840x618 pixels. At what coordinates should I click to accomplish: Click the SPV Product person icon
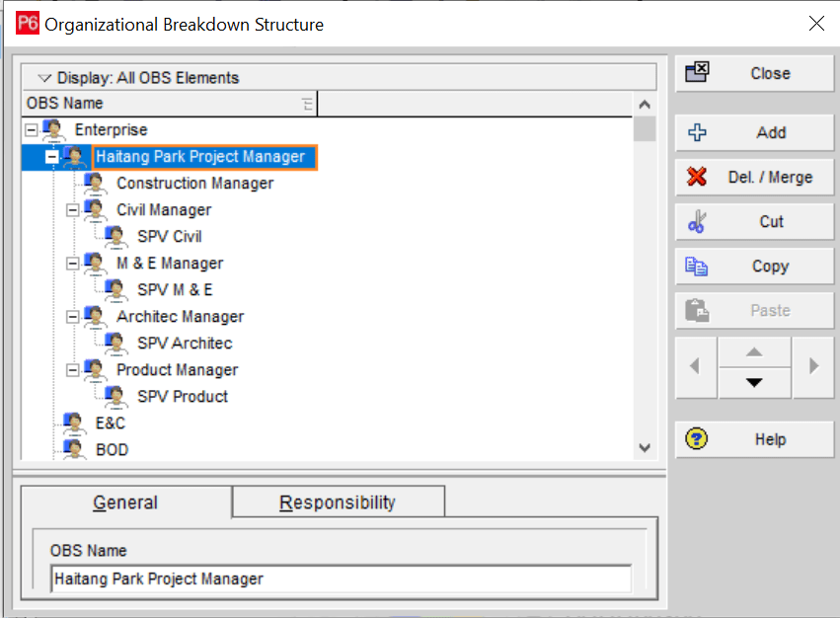(x=115, y=397)
